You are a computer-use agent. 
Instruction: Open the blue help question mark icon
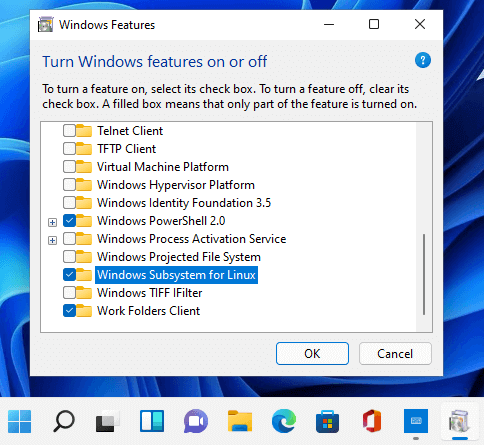[423, 60]
